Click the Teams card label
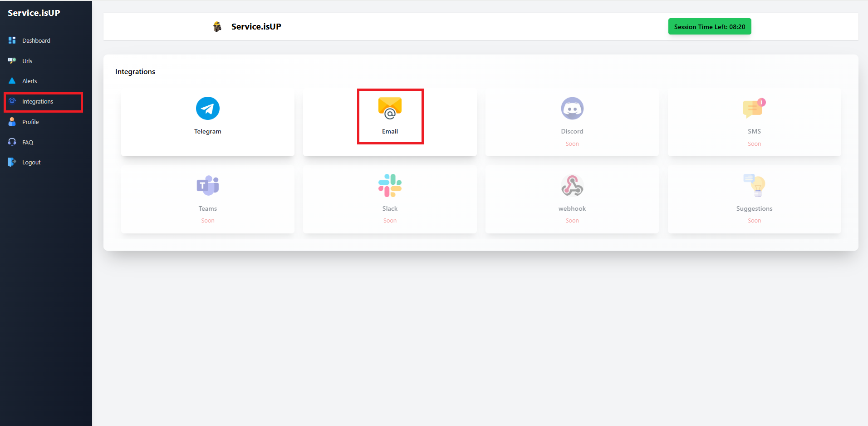This screenshot has height=426, width=868. tap(208, 208)
